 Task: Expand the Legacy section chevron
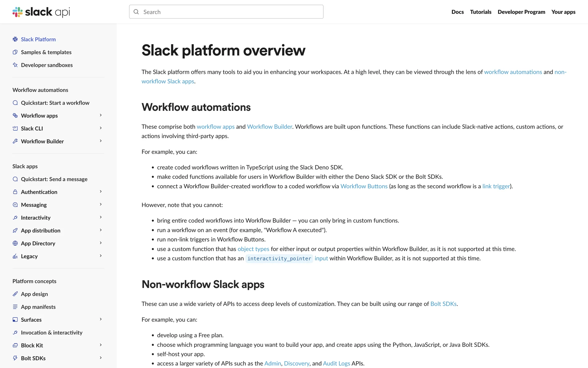point(101,256)
